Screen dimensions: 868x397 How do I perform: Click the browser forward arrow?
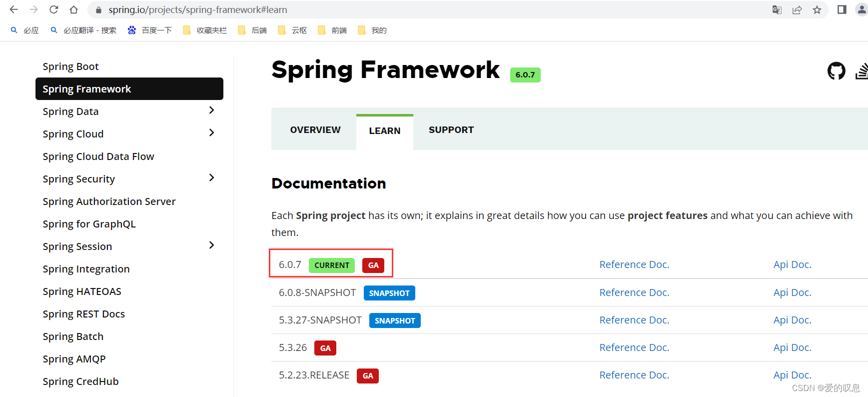(33, 9)
